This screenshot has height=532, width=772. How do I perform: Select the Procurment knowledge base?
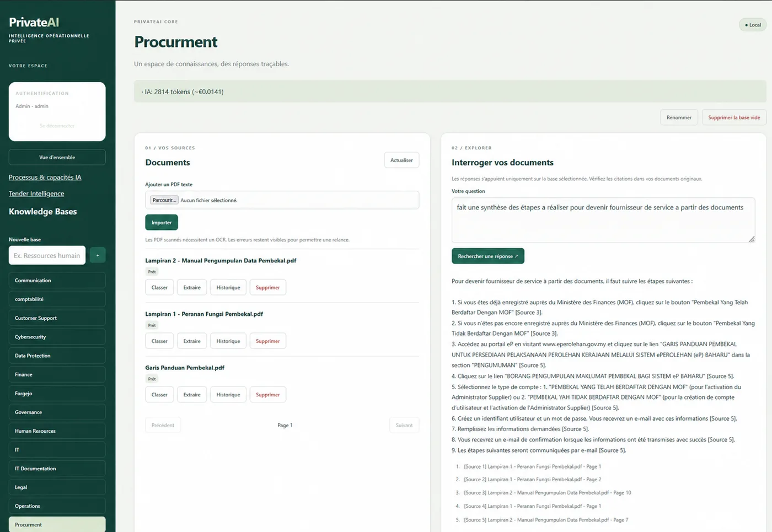point(57,524)
